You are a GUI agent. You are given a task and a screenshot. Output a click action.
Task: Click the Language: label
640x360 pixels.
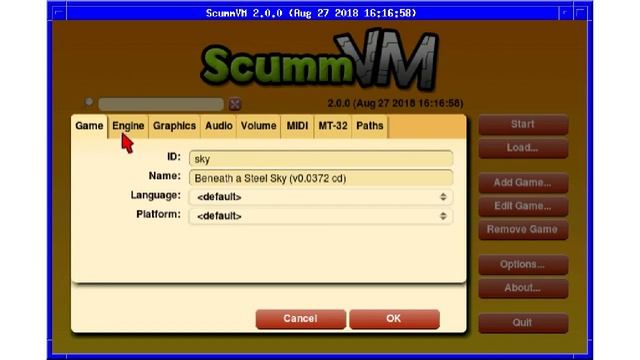pos(156,196)
